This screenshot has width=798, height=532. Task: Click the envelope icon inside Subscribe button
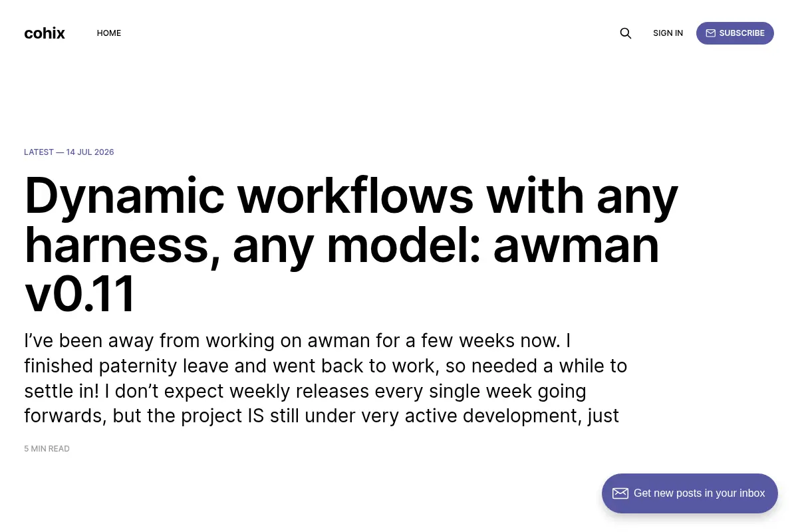pos(710,33)
